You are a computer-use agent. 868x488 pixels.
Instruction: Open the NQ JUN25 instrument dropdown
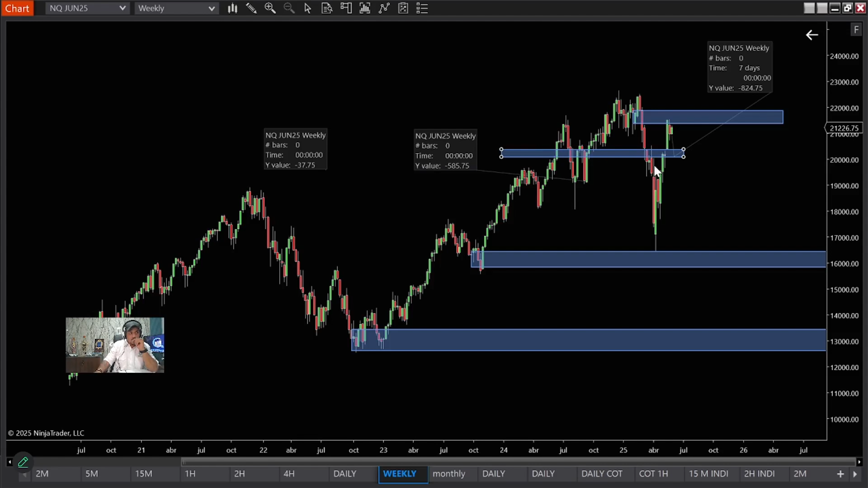point(88,8)
